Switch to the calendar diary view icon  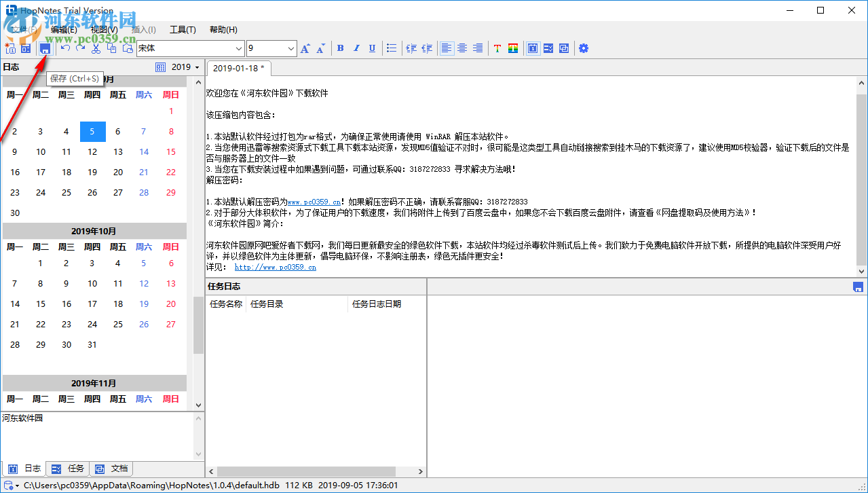tap(532, 48)
